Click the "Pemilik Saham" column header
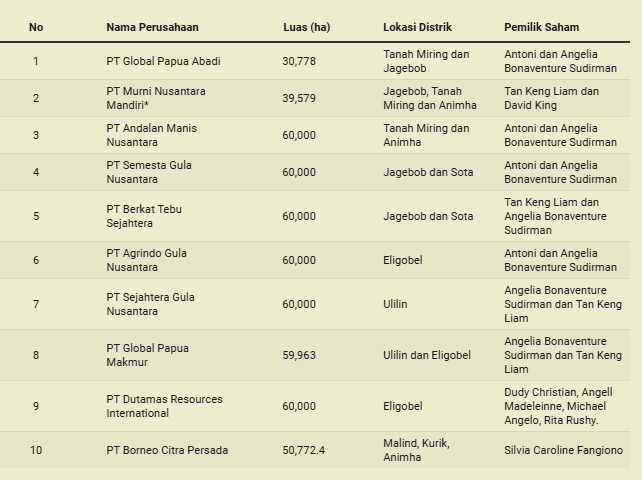The image size is (642, 480). (x=541, y=27)
